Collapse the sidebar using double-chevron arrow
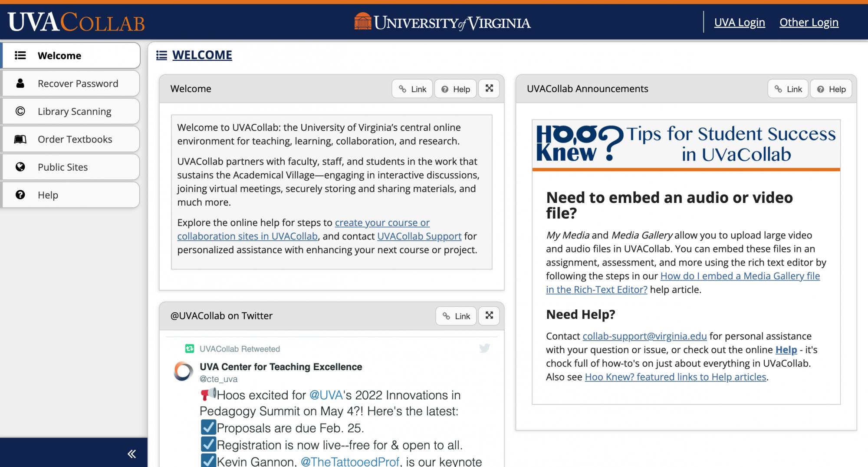 [x=132, y=454]
